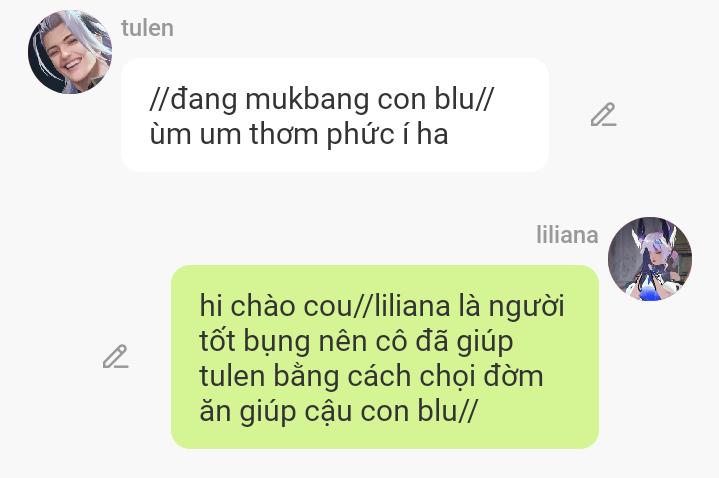The image size is (719, 478).
Task: Select tulen's white message bubble
Action: 335,115
